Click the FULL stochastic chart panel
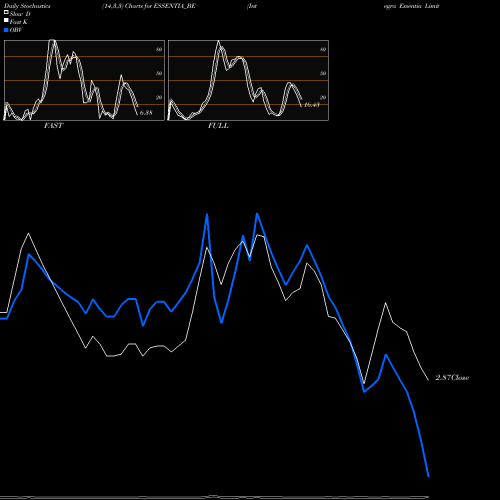The image size is (500, 500). pyautogui.click(x=248, y=80)
